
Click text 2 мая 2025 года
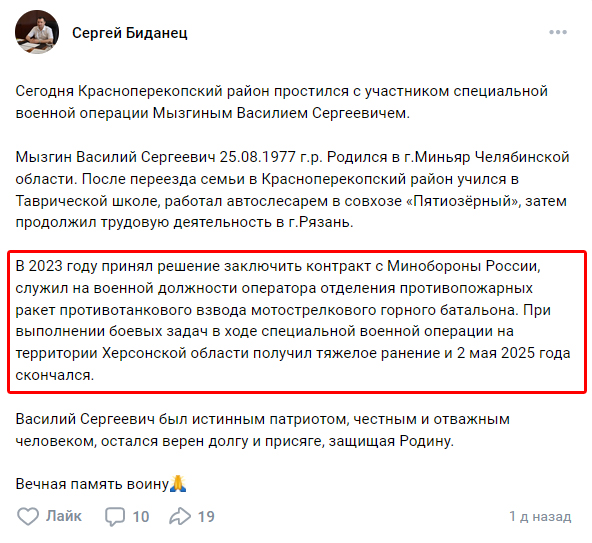(513, 353)
